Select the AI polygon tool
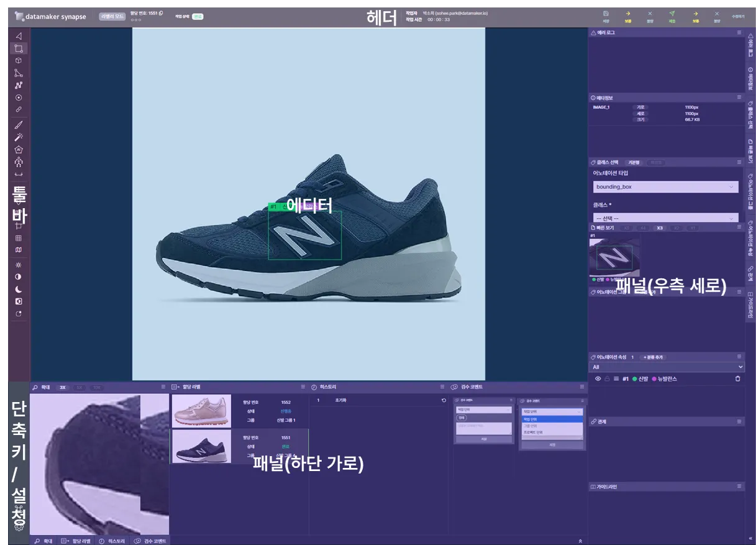 tap(19, 149)
